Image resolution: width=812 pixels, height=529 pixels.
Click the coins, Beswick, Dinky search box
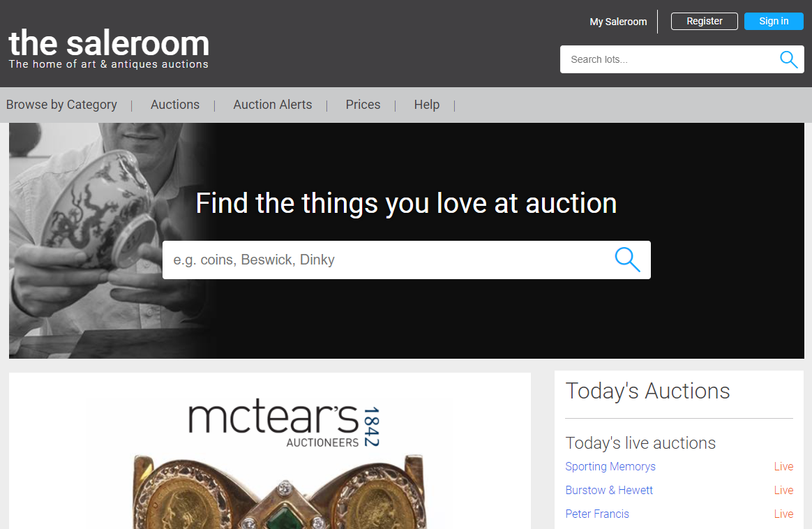coord(389,260)
